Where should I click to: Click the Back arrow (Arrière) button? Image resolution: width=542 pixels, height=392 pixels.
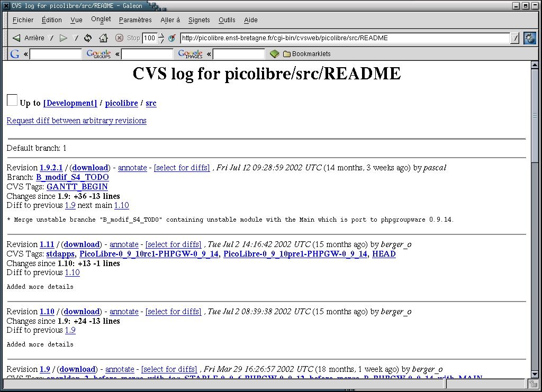tap(16, 38)
